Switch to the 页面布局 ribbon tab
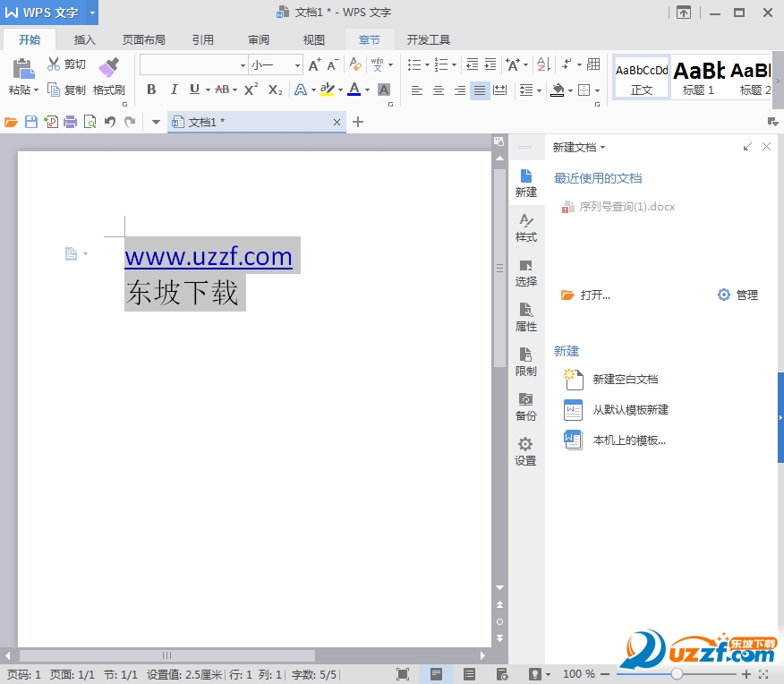 point(144,39)
